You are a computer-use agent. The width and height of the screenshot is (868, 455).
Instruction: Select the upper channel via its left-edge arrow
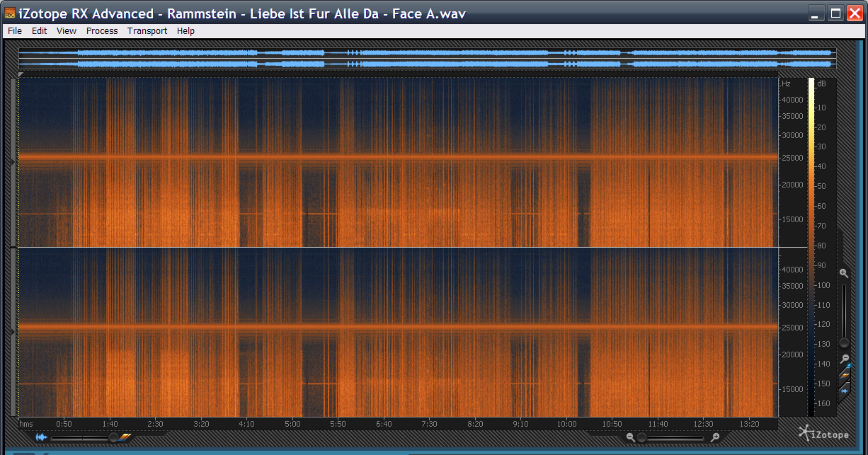coord(13,162)
